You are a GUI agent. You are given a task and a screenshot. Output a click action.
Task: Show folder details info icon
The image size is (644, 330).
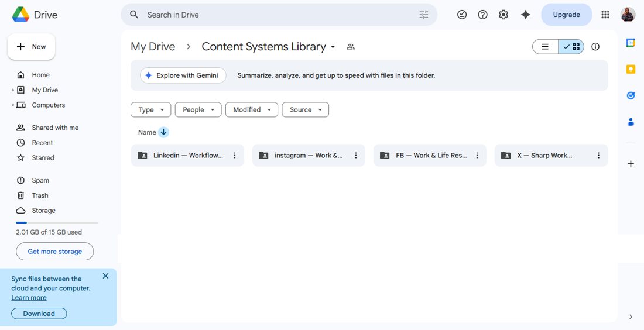coord(595,47)
